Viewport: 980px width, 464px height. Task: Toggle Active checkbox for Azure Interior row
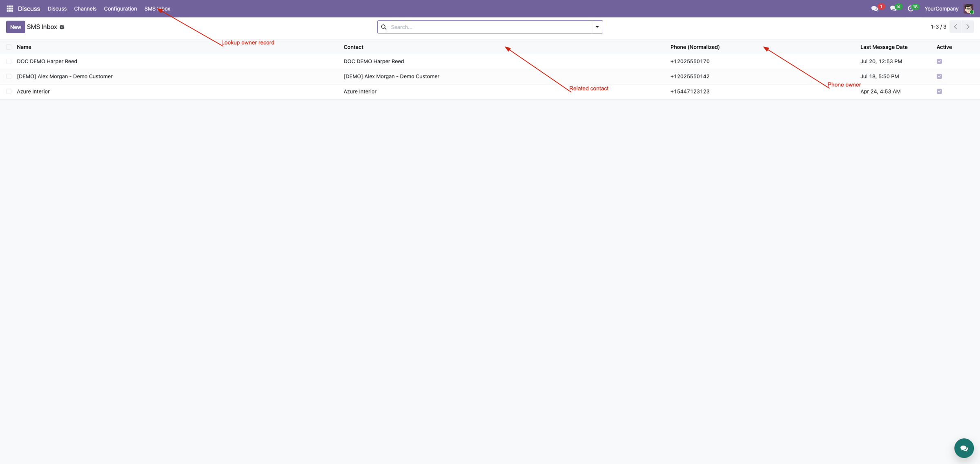[939, 92]
